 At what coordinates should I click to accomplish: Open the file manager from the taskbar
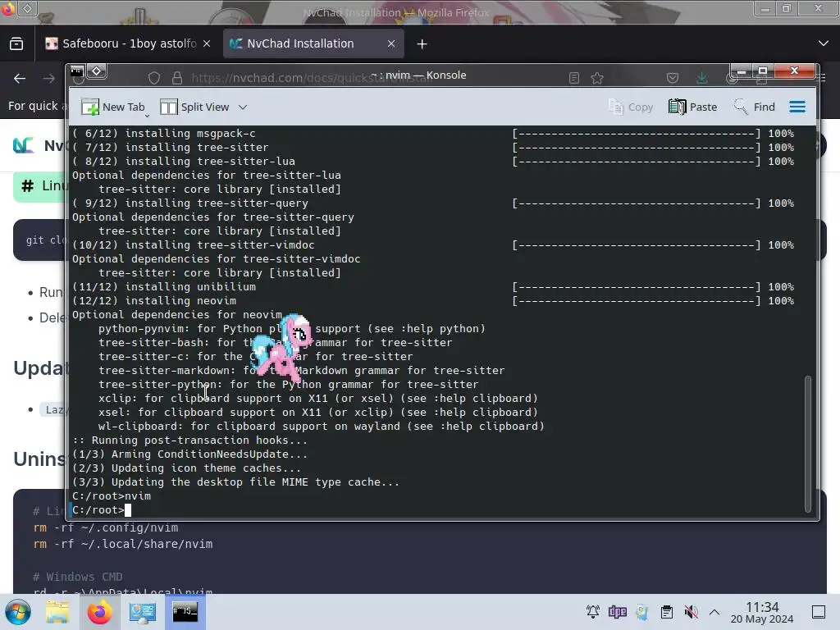click(x=57, y=612)
